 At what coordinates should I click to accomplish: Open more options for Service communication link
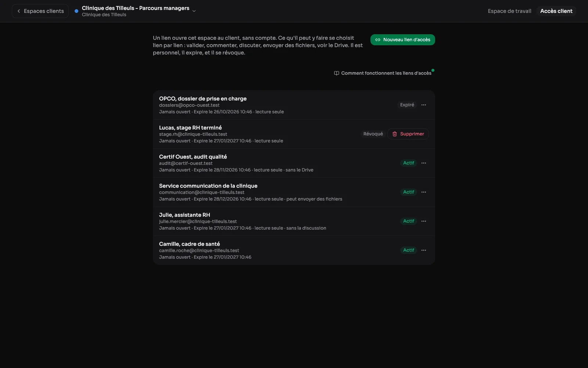point(424,192)
